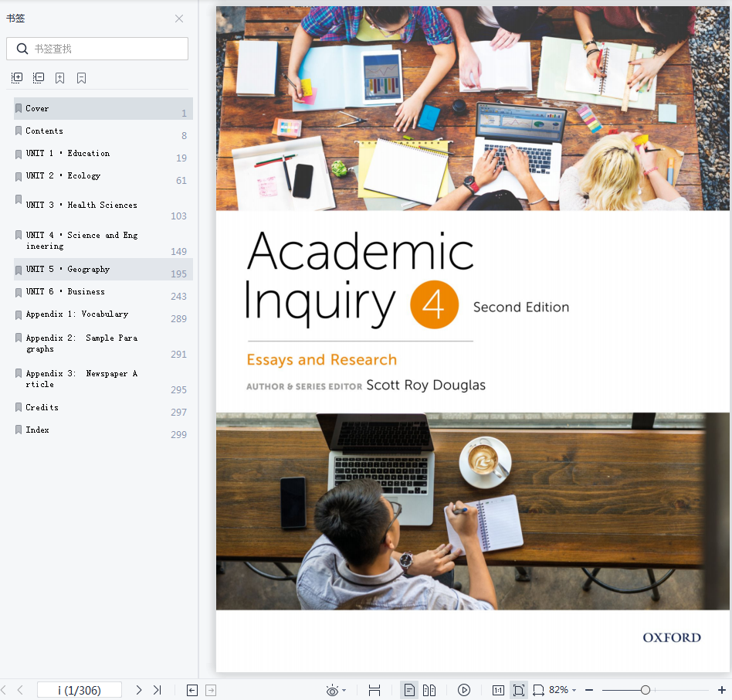Add a new bookmark icon
Screen dimensions: 732x700
click(59, 78)
